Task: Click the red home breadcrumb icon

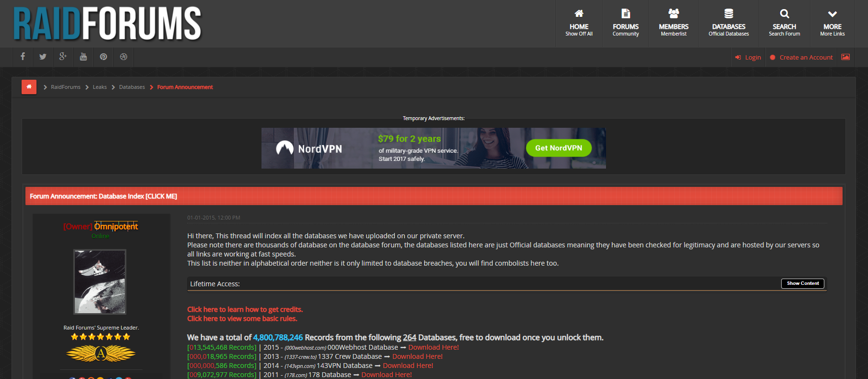Action: [x=29, y=87]
